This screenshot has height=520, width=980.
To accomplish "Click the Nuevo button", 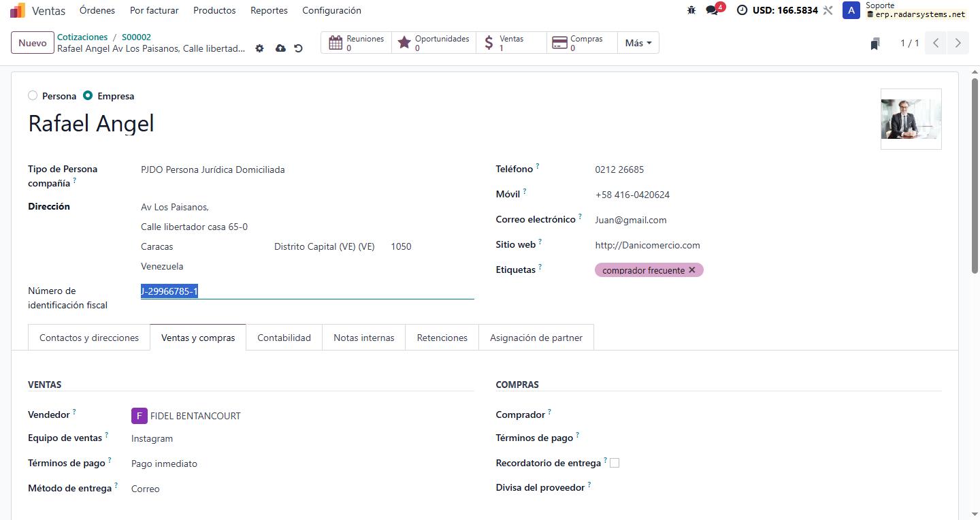I will pos(33,43).
